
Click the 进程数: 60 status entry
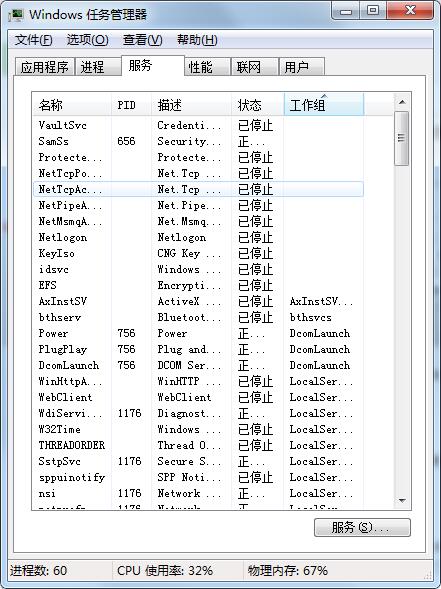point(38,571)
